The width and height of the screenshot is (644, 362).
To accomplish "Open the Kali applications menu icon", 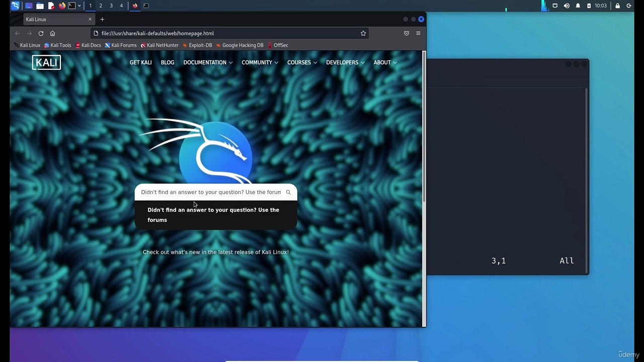I will [x=16, y=6].
